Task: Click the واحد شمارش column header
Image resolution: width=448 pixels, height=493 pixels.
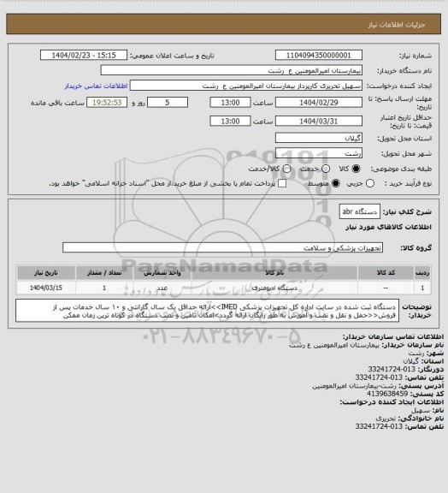Action: pos(162,272)
